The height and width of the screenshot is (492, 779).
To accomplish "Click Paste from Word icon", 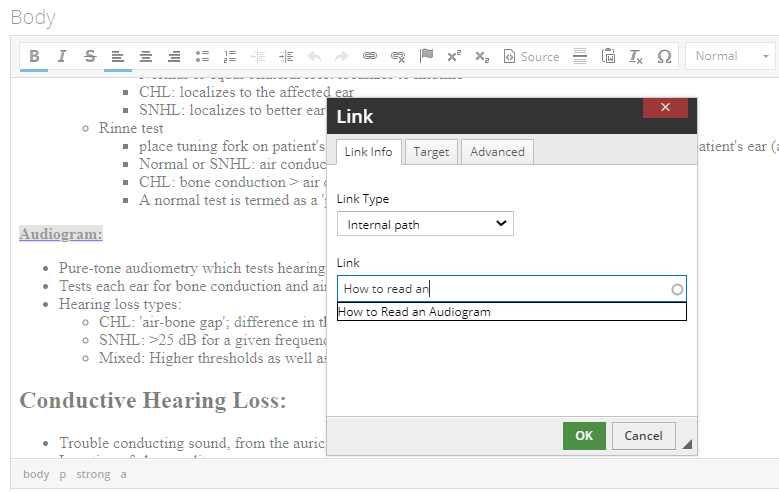I will coord(608,56).
